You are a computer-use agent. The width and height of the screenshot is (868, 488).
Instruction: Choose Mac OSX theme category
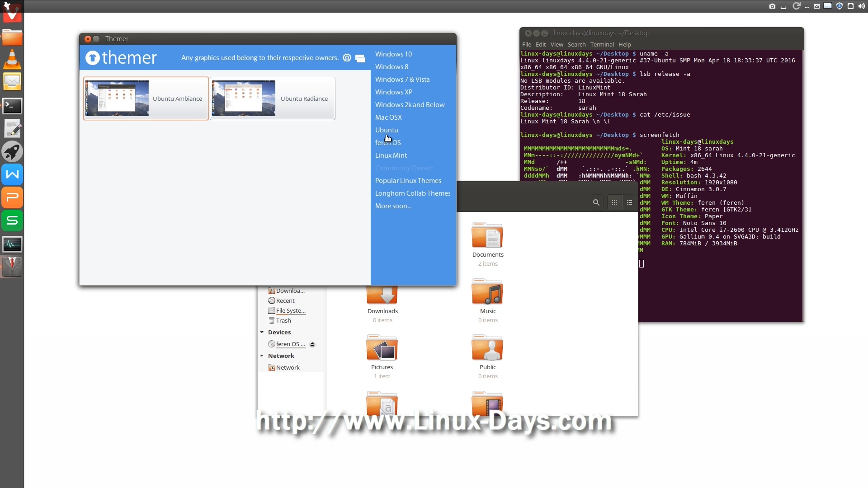[388, 117]
